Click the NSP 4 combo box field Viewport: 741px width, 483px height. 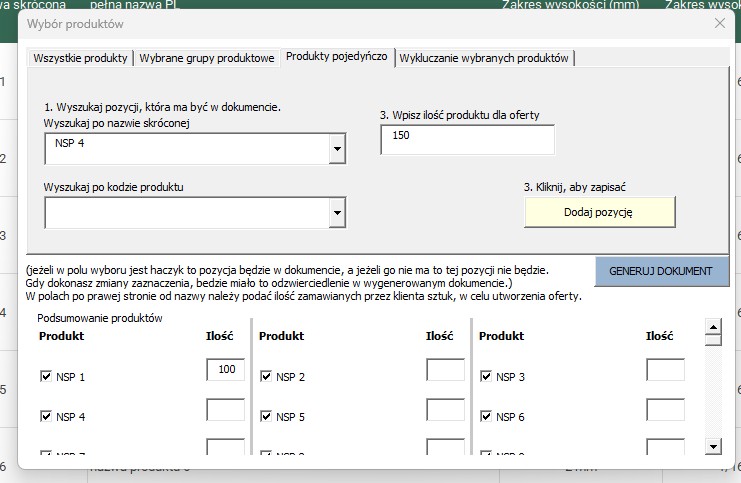pos(186,149)
